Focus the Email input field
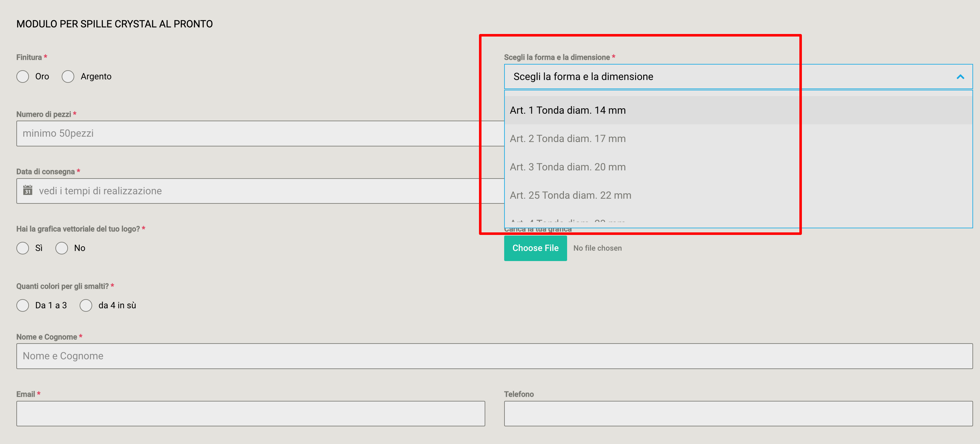The width and height of the screenshot is (980, 444). (250, 413)
